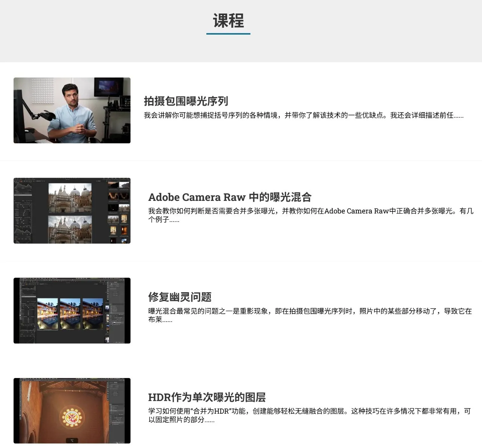Click the 修复幽灵问题 lesson title

point(180,297)
